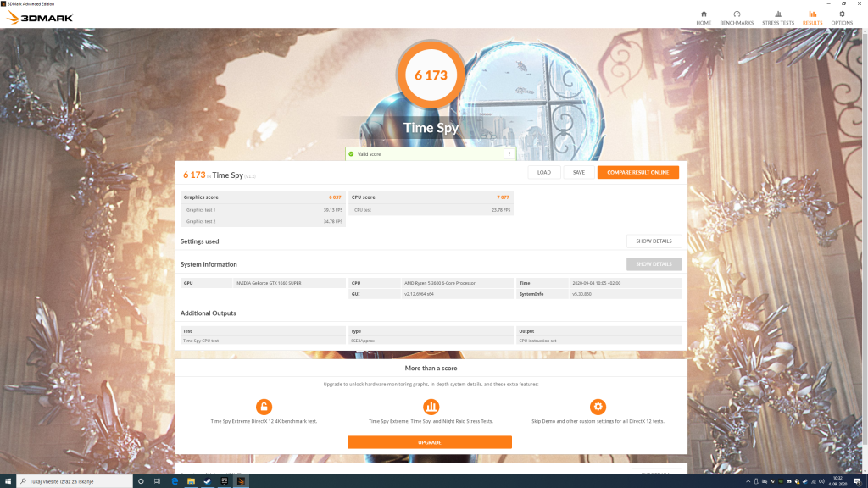Launch Microsoft Edge from taskbar
This screenshot has height=488, width=868.
pyautogui.click(x=175, y=481)
